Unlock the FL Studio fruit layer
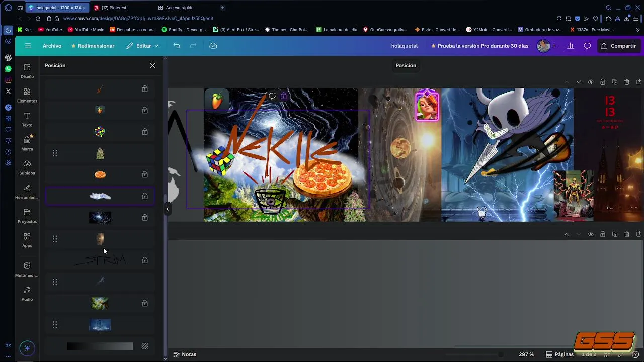The width and height of the screenshot is (644, 362). [x=145, y=110]
